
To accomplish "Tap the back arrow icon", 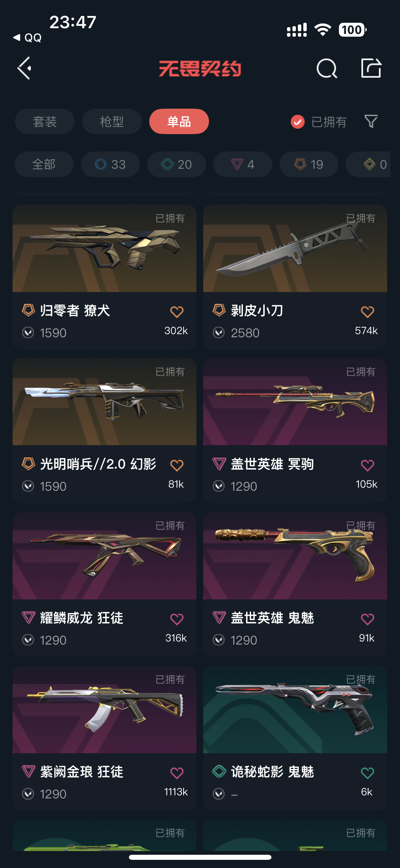I will pyautogui.click(x=24, y=68).
